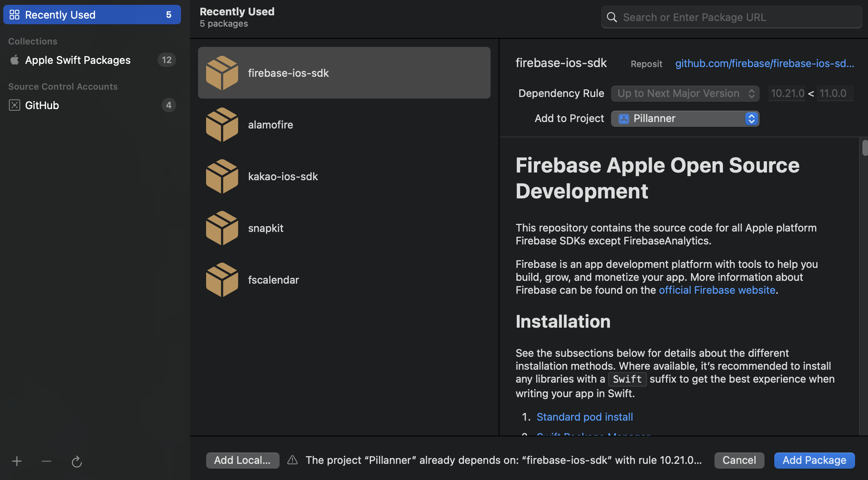This screenshot has width=868, height=480.
Task: Select the GitHub source control account
Action: click(92, 105)
